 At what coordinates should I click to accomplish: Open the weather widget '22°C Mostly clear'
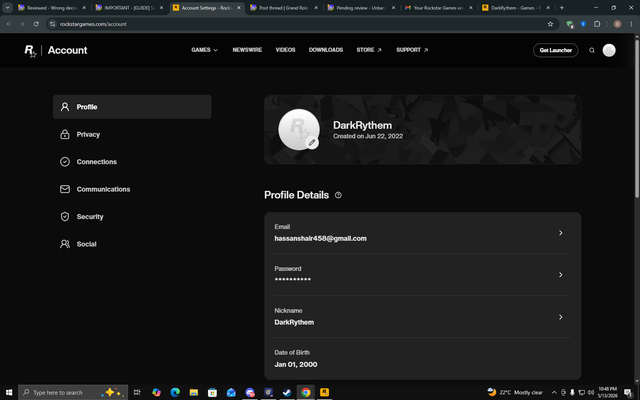[515, 392]
